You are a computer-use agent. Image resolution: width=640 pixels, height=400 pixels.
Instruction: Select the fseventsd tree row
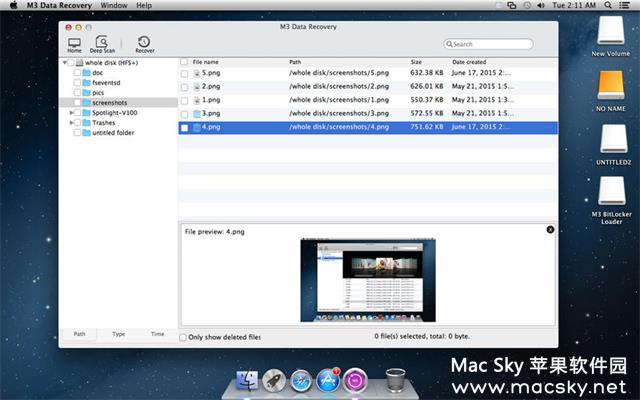click(118, 83)
